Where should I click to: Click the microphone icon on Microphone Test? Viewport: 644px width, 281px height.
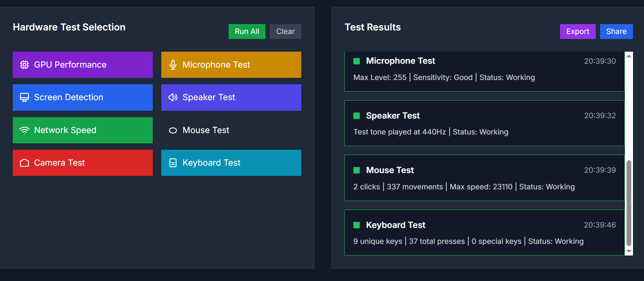pyautogui.click(x=173, y=65)
